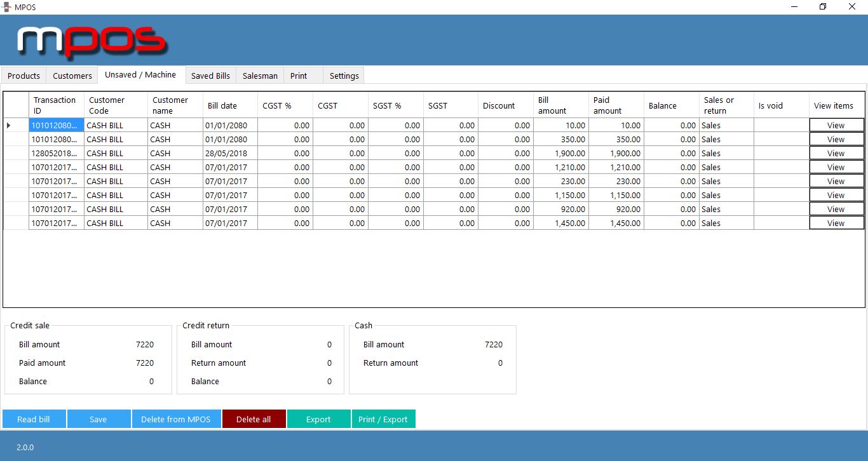Sort by Bill date column header

click(x=222, y=105)
